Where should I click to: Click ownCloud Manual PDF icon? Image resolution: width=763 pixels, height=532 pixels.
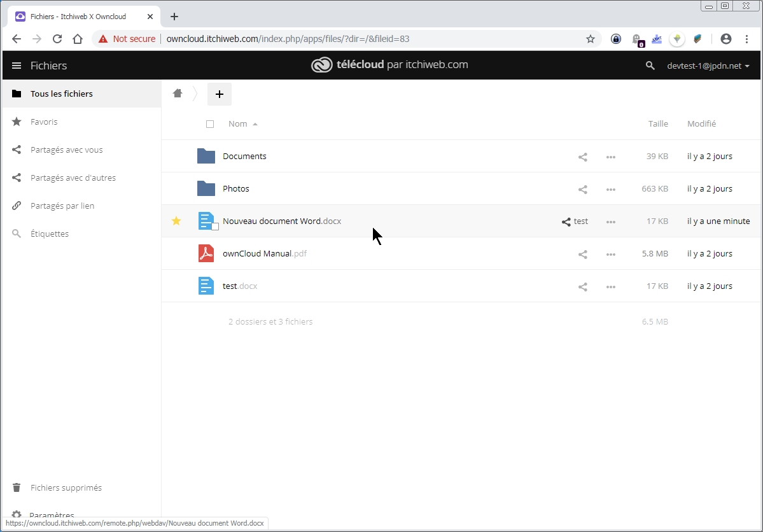[206, 253]
